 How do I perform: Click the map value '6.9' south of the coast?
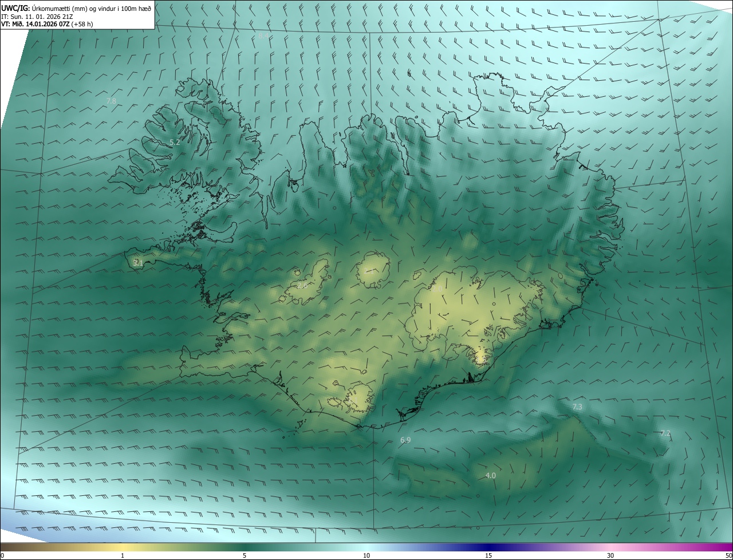pyautogui.click(x=405, y=440)
